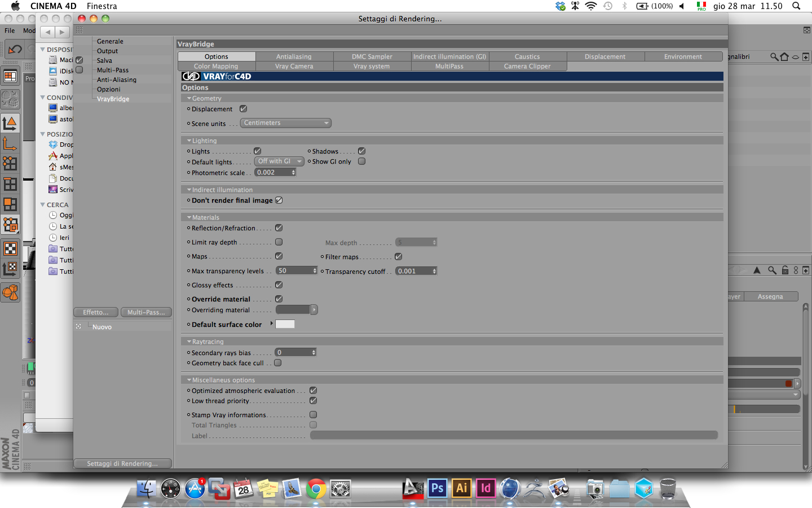
Task: Open Default lights Off with GI dropdown
Action: [279, 161]
